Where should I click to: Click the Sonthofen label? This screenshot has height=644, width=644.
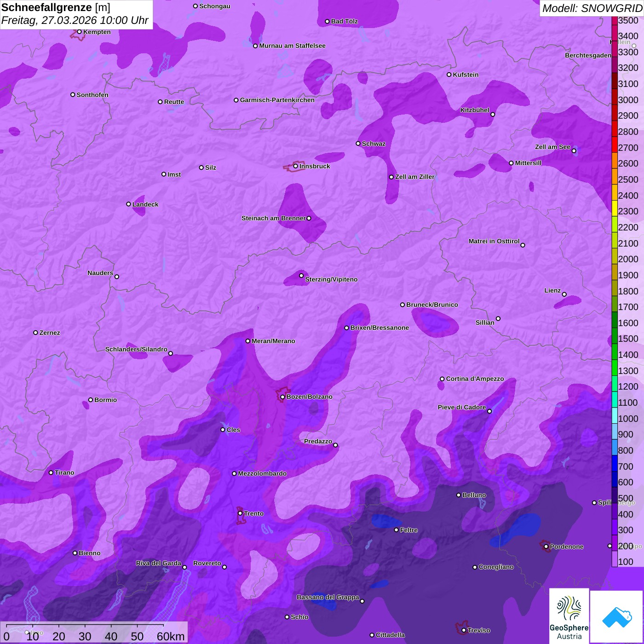click(92, 95)
